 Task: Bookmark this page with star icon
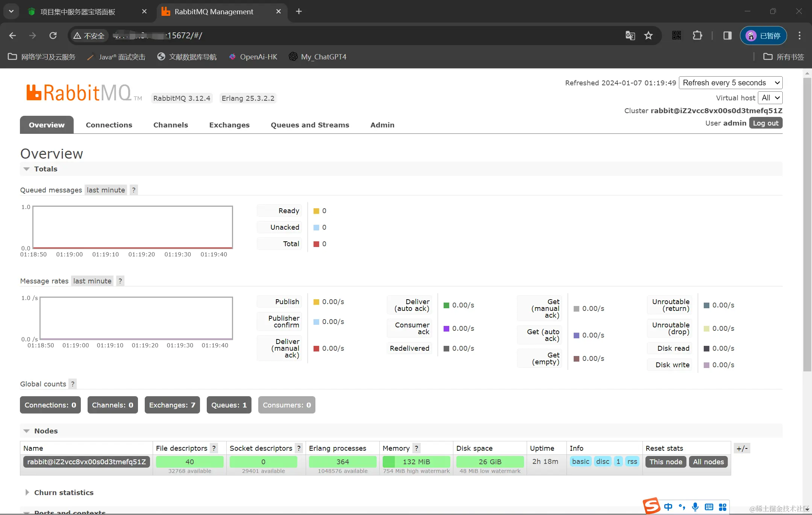(648, 35)
